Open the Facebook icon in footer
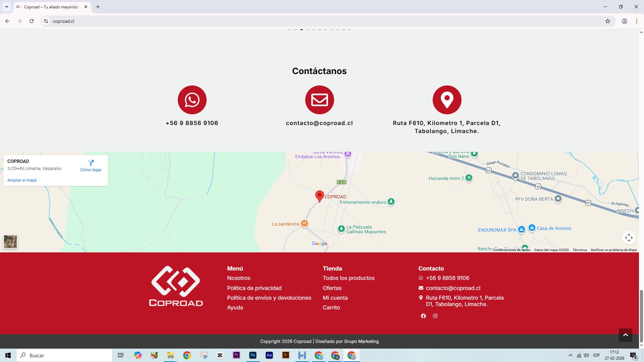 point(423,316)
